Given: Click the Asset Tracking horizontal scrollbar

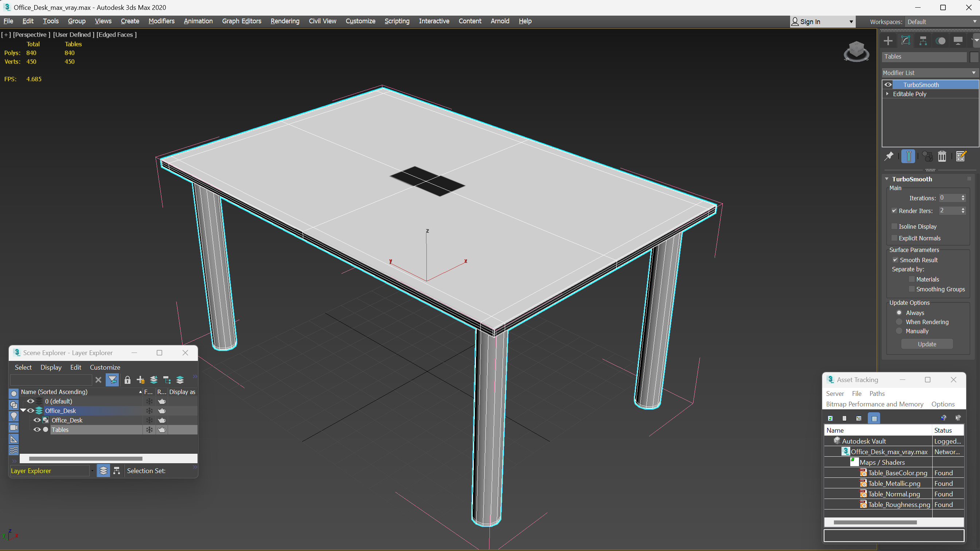Looking at the screenshot, I should click(x=875, y=523).
